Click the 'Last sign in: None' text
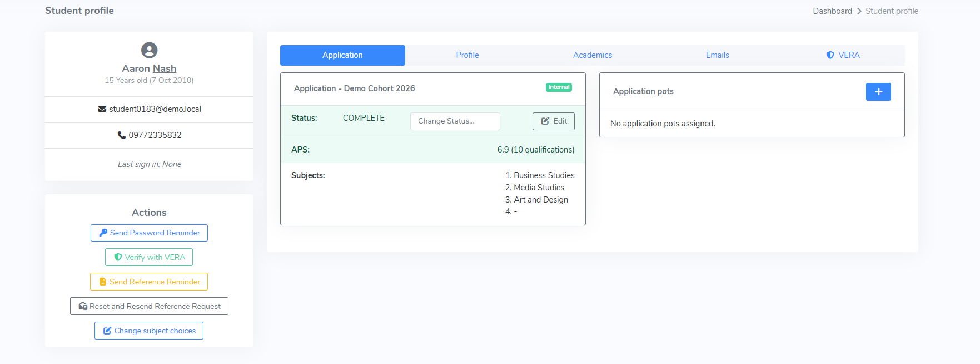 point(149,164)
